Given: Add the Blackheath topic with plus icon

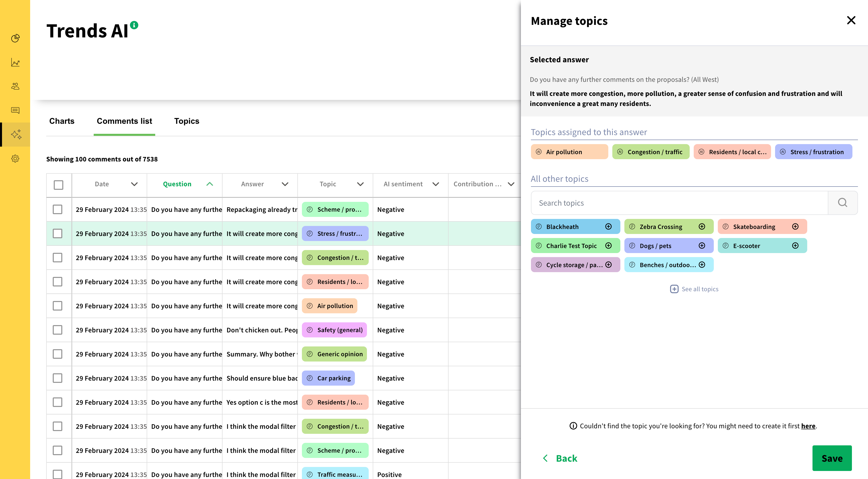Looking at the screenshot, I should [x=609, y=227].
